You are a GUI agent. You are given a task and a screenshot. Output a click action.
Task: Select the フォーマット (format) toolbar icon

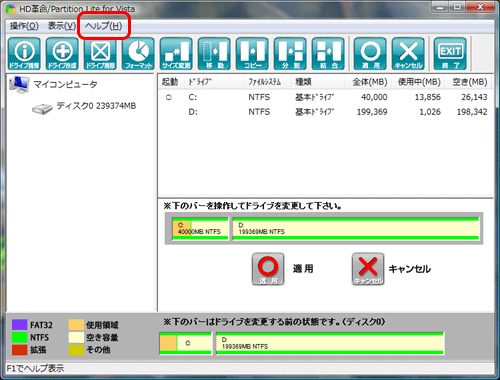pos(138,54)
